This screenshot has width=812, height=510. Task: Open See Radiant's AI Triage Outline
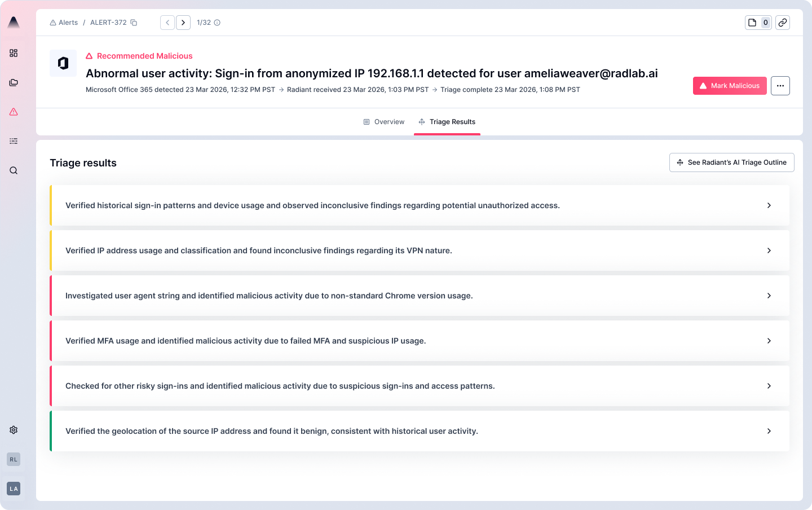tap(731, 162)
